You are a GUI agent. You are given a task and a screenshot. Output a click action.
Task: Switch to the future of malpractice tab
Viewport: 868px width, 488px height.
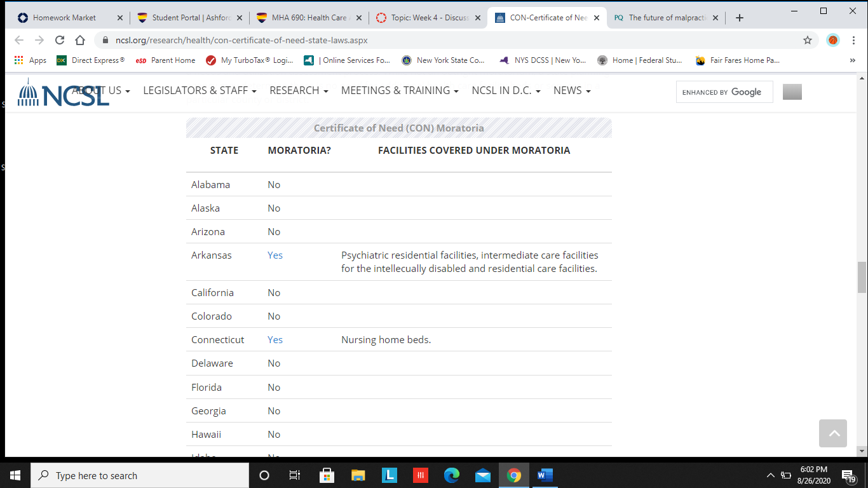pyautogui.click(x=661, y=18)
